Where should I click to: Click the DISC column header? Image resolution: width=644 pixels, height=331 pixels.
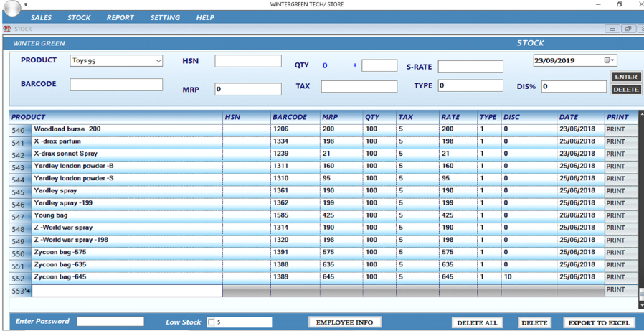[x=529, y=117]
